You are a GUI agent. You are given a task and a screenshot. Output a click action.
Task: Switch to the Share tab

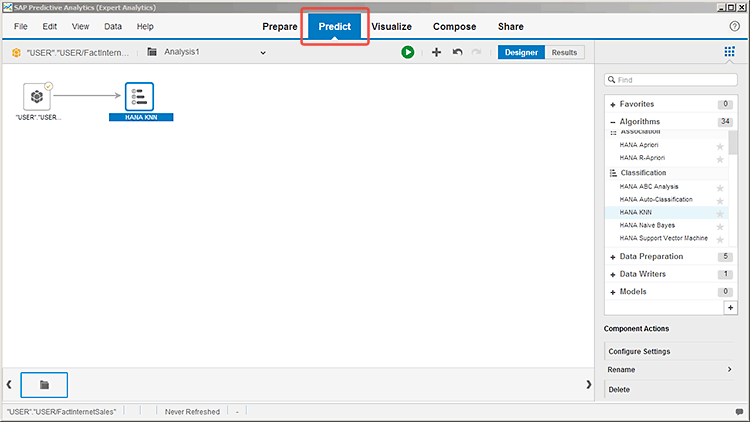pos(510,27)
